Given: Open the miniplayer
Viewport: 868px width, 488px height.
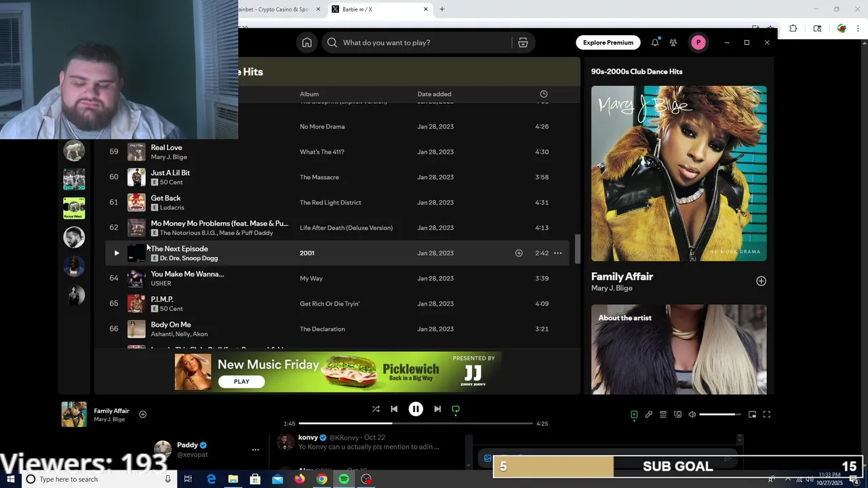Looking at the screenshot, I should [x=752, y=414].
